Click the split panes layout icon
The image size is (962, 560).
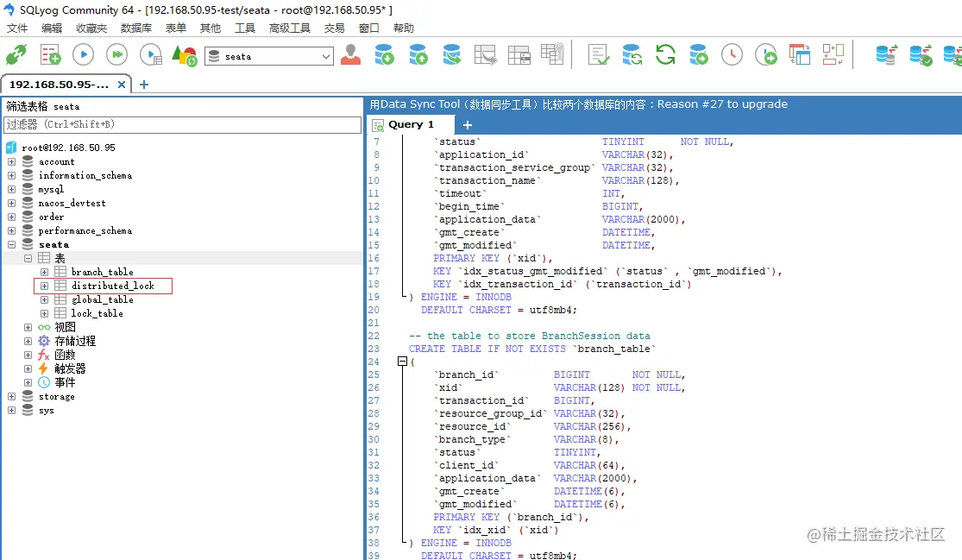[x=833, y=55]
